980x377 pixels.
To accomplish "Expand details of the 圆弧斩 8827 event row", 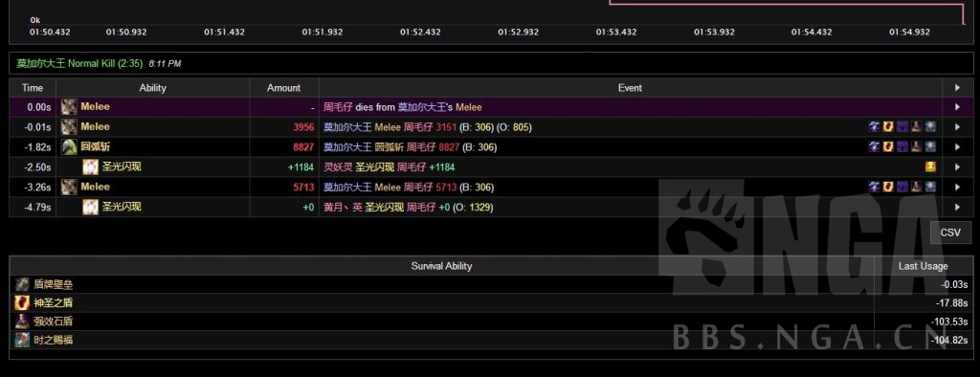I will [x=957, y=147].
